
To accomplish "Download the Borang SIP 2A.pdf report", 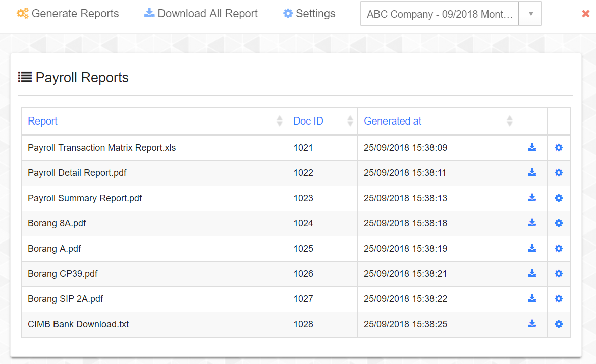I will point(532,298).
